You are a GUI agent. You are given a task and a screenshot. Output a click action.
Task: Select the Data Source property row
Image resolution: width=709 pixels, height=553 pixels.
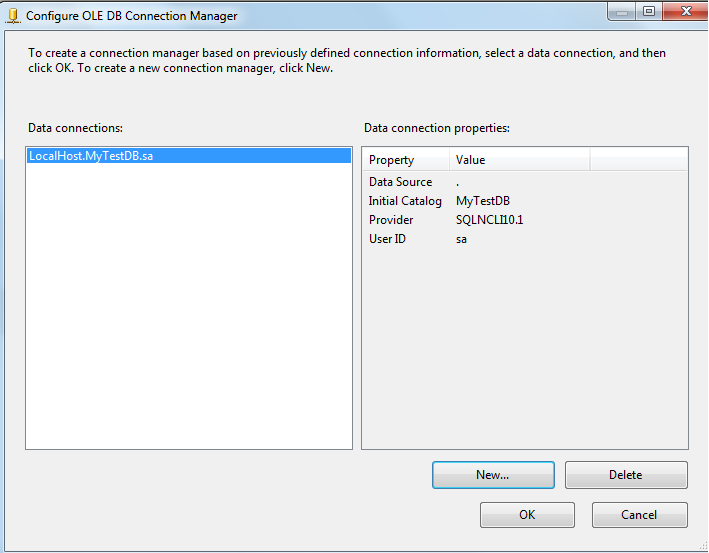tap(401, 182)
